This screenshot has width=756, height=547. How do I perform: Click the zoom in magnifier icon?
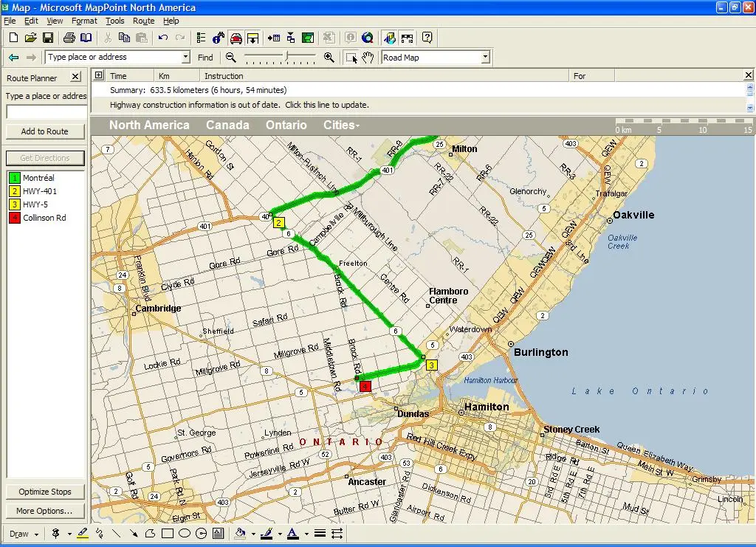pos(329,58)
